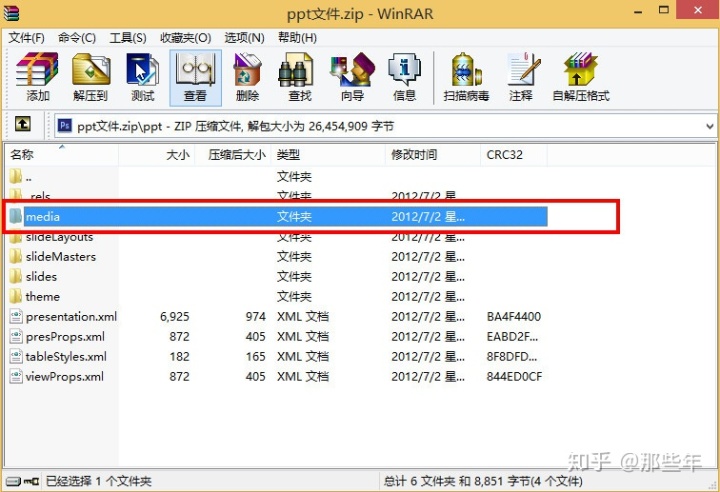Sort by CRC32 column header
This screenshot has height=492, width=720.
point(514,155)
